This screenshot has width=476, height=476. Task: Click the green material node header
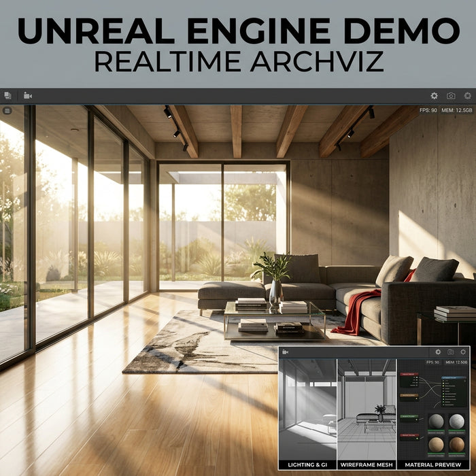pyautogui.click(x=409, y=416)
